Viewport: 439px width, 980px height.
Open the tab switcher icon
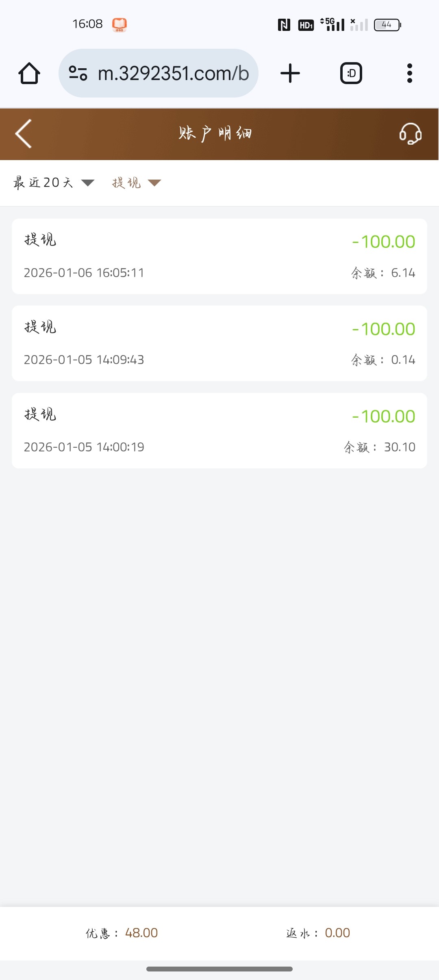click(351, 74)
